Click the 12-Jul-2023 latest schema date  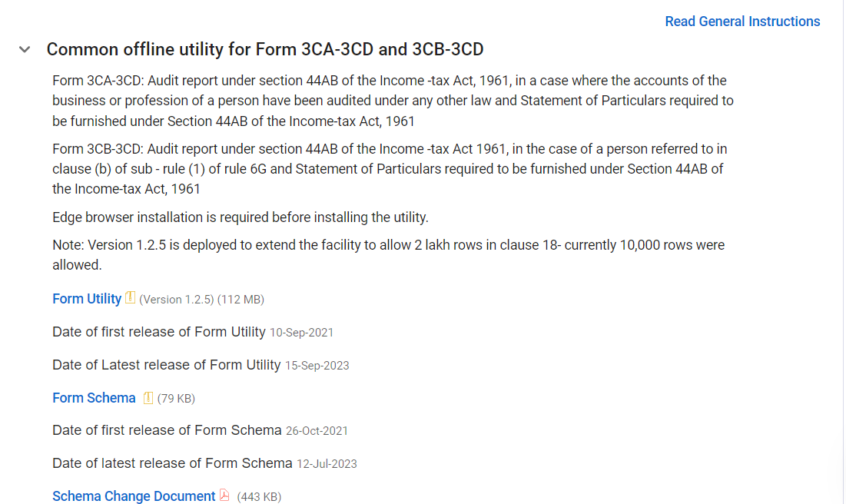pyautogui.click(x=327, y=464)
